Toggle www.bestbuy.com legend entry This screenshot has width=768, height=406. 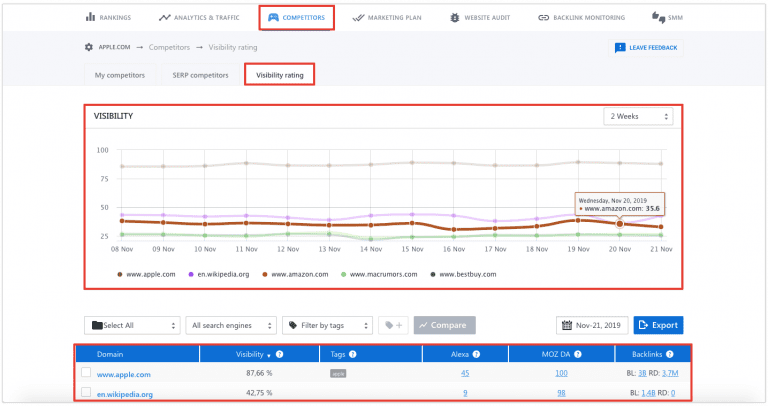pos(463,274)
